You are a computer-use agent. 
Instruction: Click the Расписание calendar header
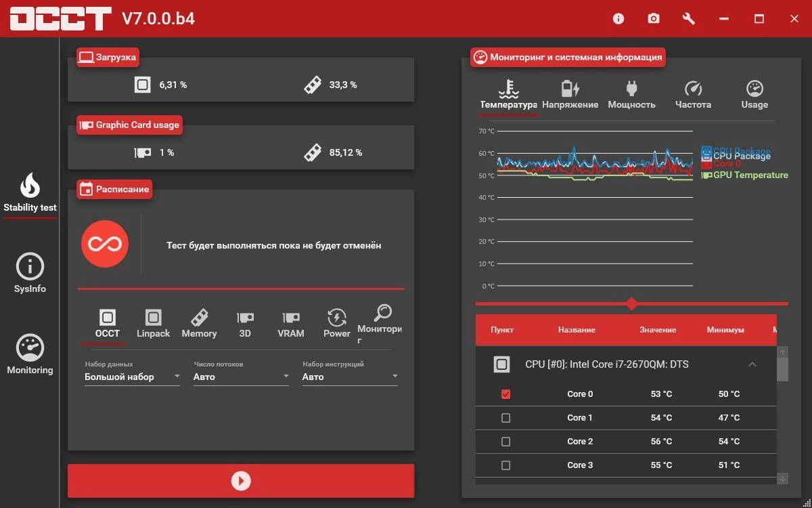pyautogui.click(x=114, y=189)
